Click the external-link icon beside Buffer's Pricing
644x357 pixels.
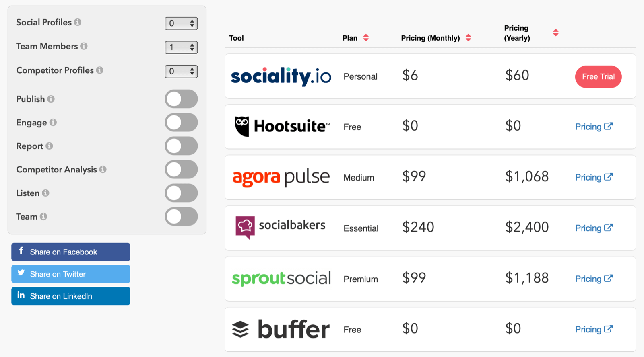[608, 328]
